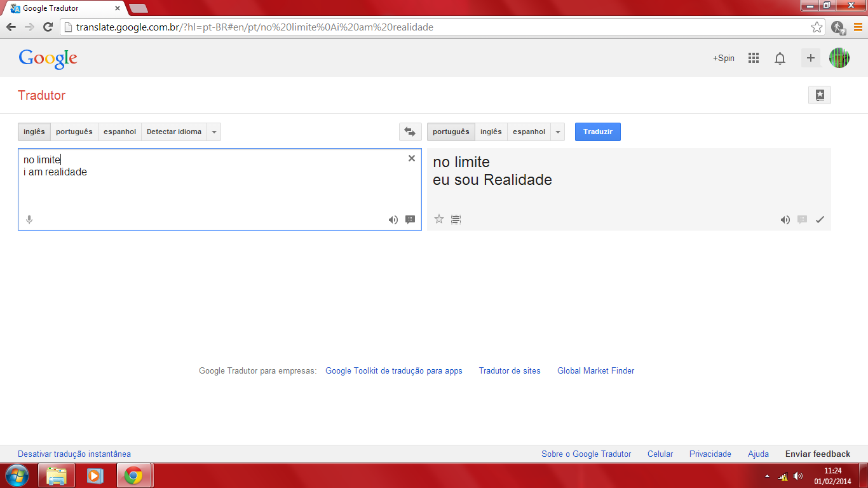Viewport: 868px width, 488px height.
Task: Click Desativar tradução instantânea
Action: [x=74, y=454]
